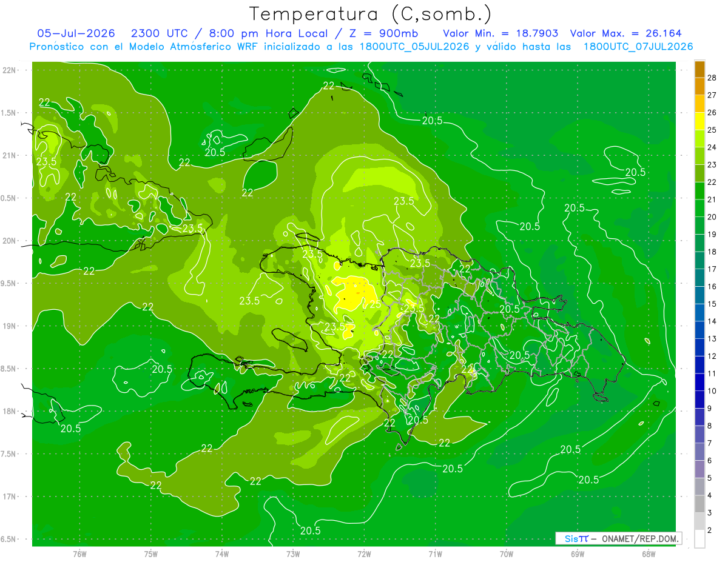Click the '19N' latitude axis label

(x=10, y=326)
